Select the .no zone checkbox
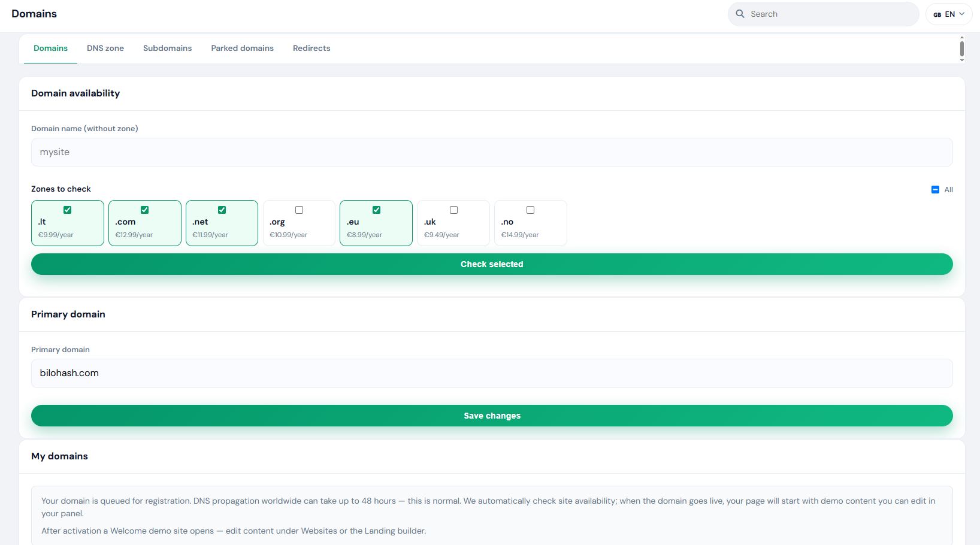The height and width of the screenshot is (545, 980). point(530,210)
